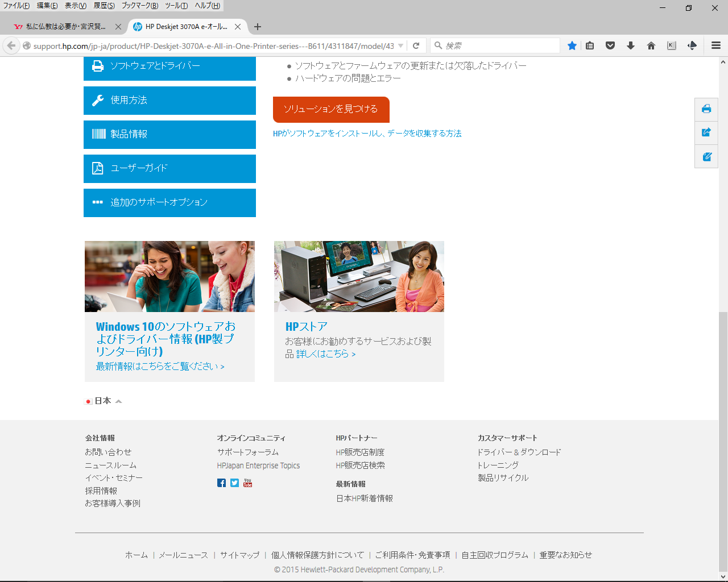
Task: Click the Firefox back arrow button
Action: coord(11,45)
